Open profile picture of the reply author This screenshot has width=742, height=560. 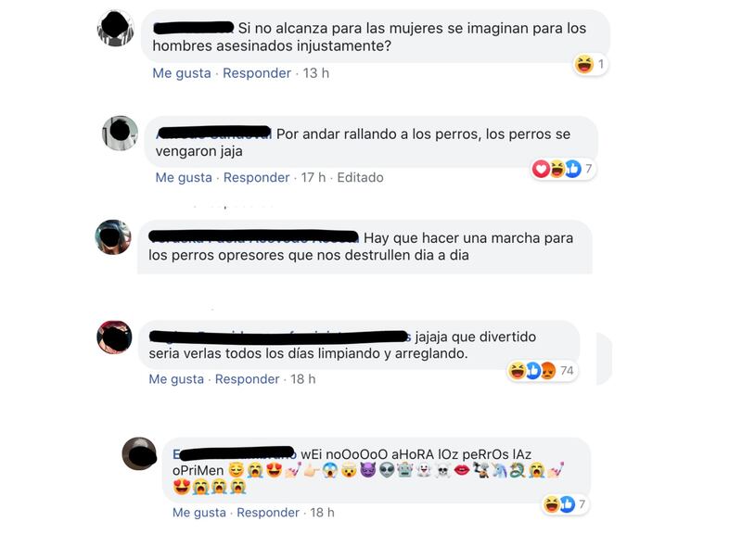tap(139, 453)
